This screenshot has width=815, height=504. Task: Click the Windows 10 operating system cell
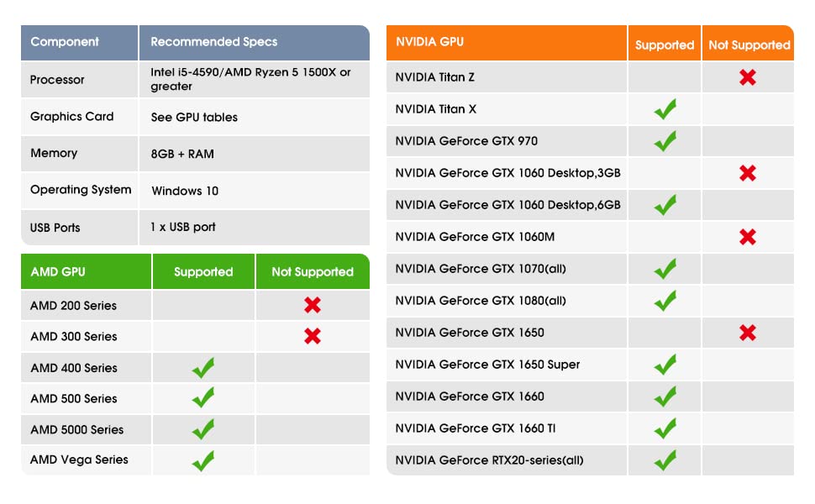[185, 191]
